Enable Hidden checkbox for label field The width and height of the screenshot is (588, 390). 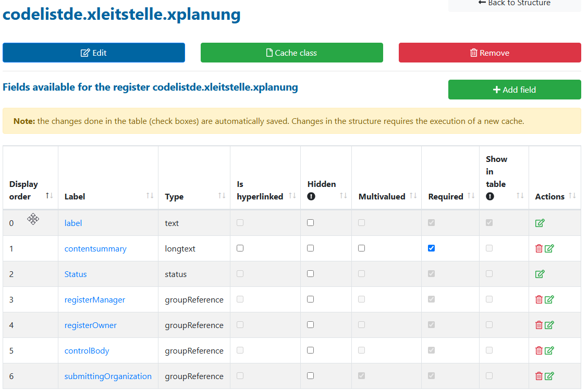coord(311,222)
